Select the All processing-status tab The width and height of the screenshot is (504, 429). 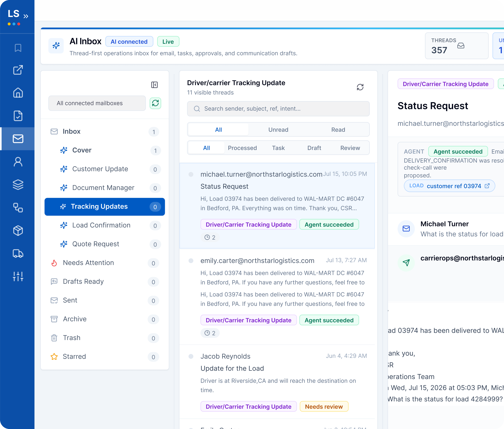coord(207,148)
